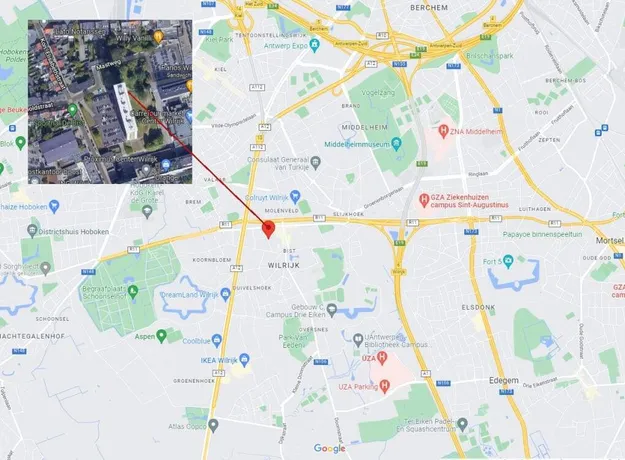Click the Begraafplaats Schoonselhof park marker

click(x=133, y=291)
